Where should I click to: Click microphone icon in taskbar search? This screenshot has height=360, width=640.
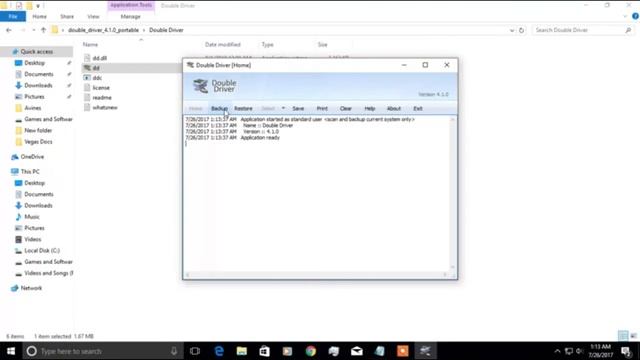click(x=174, y=351)
